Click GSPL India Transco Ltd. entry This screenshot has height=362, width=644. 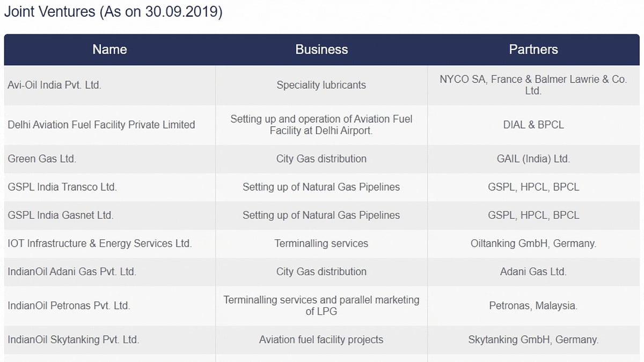tap(62, 187)
